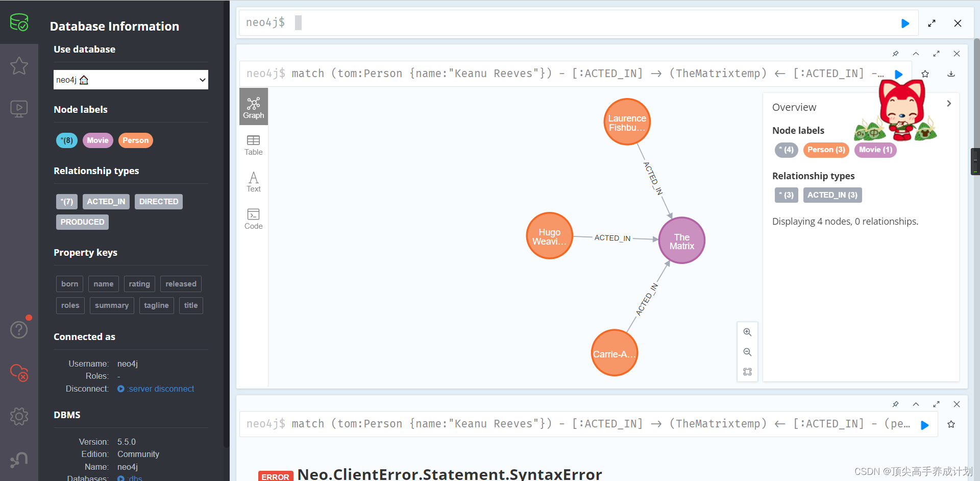Open the Help question mark icon

[19, 330]
